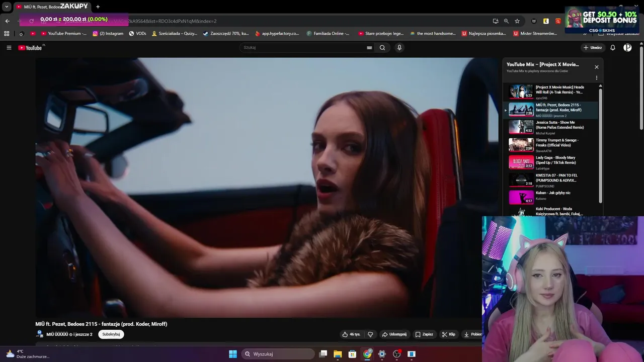Switch to Chrome on taskbar
Image resolution: width=644 pixels, height=362 pixels.
point(367,354)
